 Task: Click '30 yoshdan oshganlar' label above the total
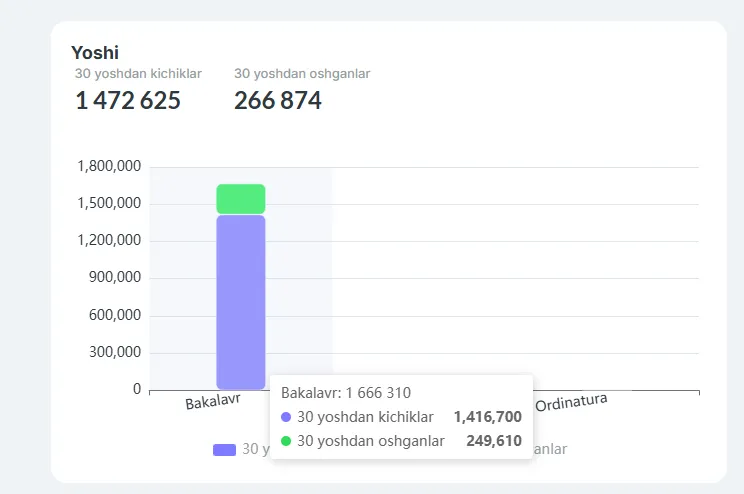302,74
